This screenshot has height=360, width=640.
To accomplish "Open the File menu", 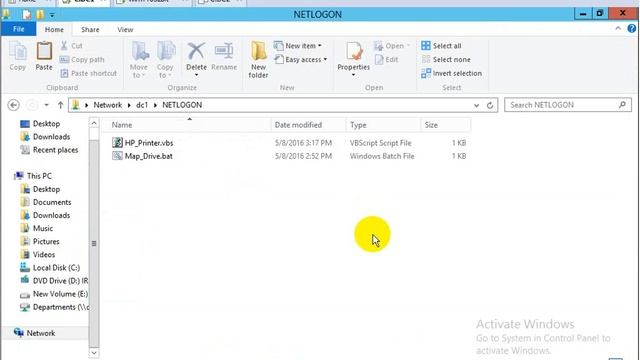I will 19,29.
